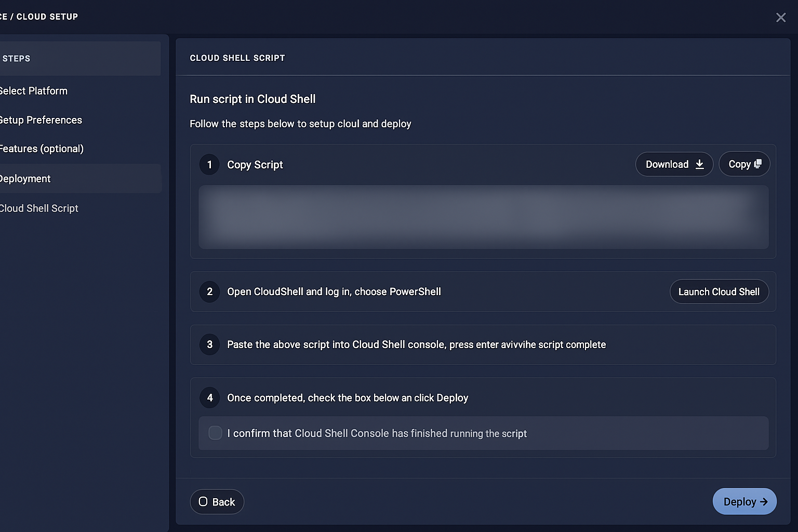This screenshot has height=532, width=798.
Task: Close the Cloud Setup dialog
Action: [x=780, y=18]
